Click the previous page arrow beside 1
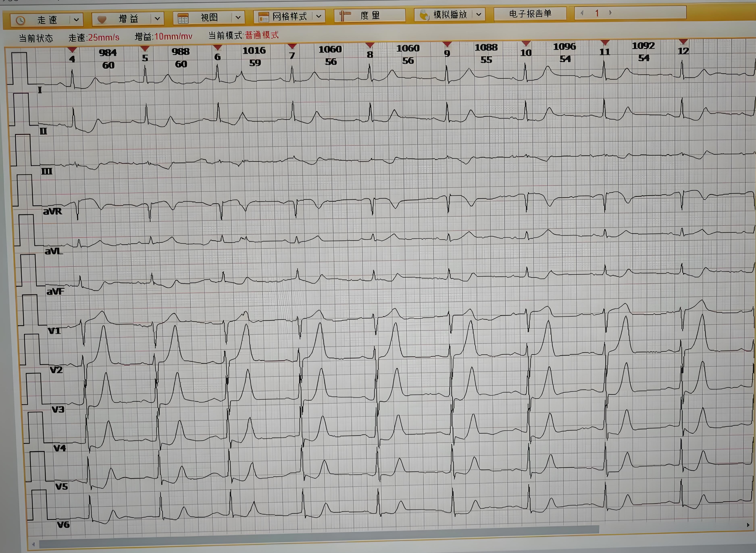 (582, 13)
